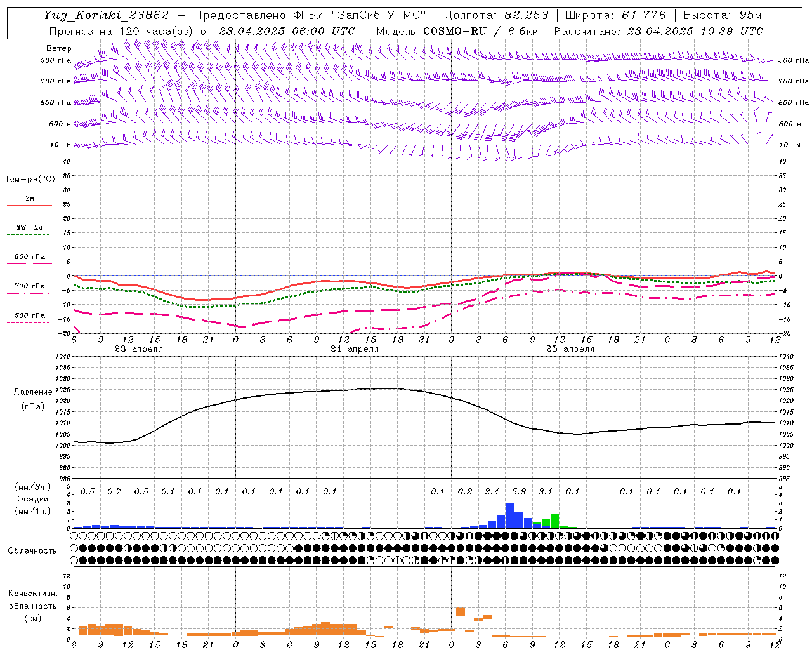Click the Рассчитано: 23.04.2025 10:39 UTC text
812x650 pixels.
(658, 31)
